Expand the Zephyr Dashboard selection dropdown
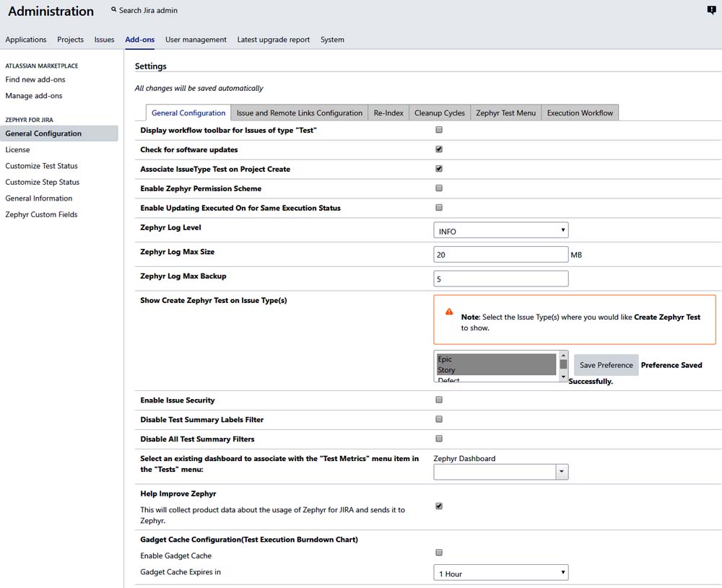 point(562,472)
